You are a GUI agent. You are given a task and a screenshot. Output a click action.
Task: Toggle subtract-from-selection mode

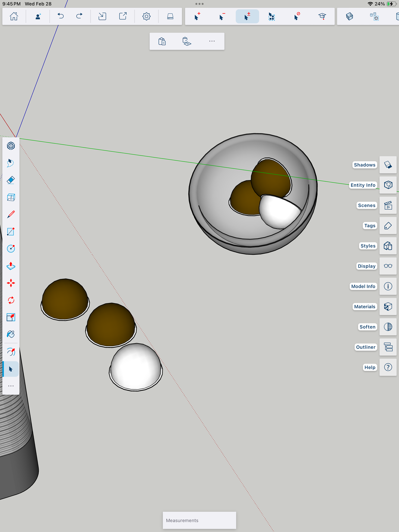(222, 16)
